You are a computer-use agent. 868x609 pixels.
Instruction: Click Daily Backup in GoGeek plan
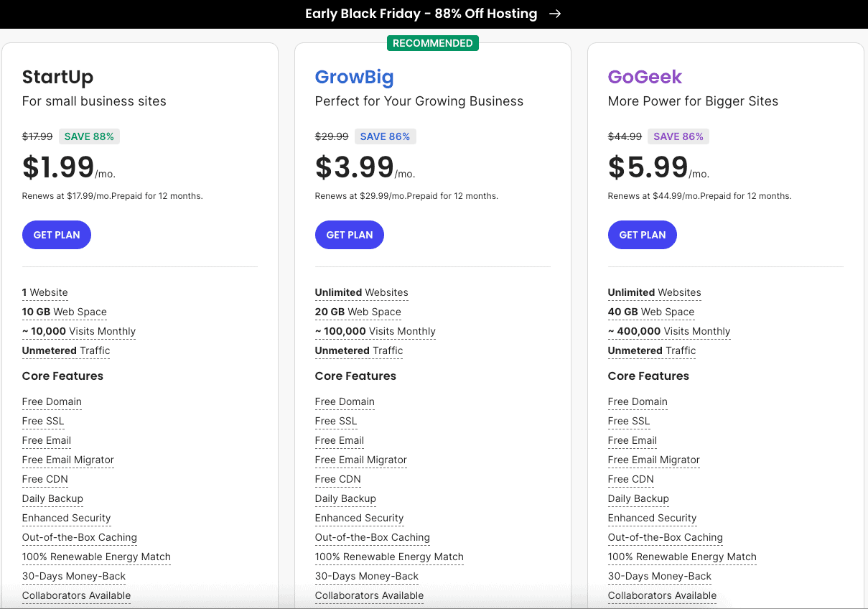[638, 498]
